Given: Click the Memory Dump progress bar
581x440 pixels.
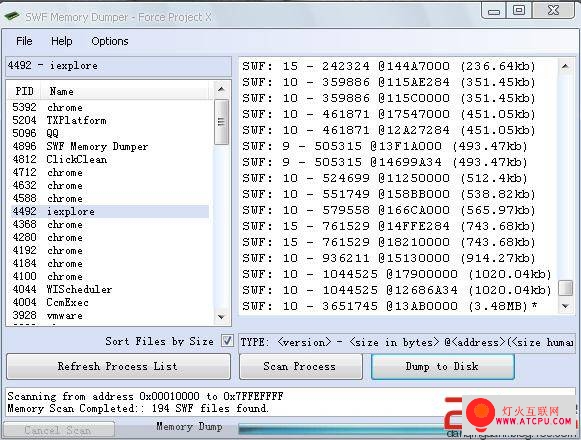Looking at the screenshot, I should tap(341, 429).
